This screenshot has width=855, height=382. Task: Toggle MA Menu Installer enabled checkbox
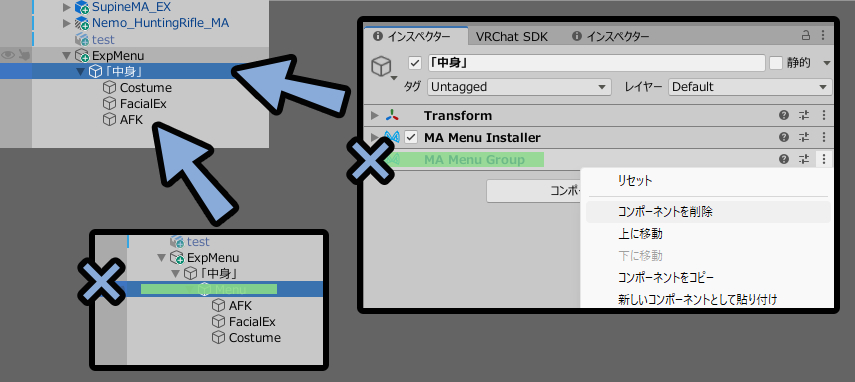click(x=411, y=137)
